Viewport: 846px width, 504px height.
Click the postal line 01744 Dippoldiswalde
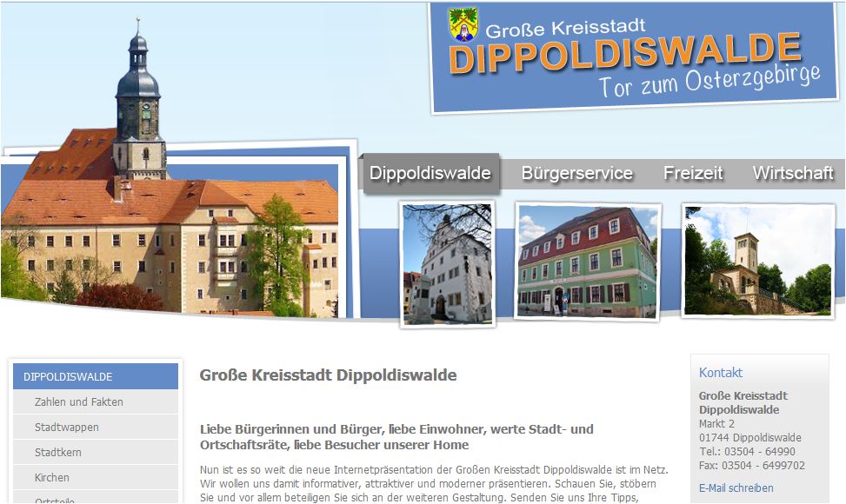point(750,438)
